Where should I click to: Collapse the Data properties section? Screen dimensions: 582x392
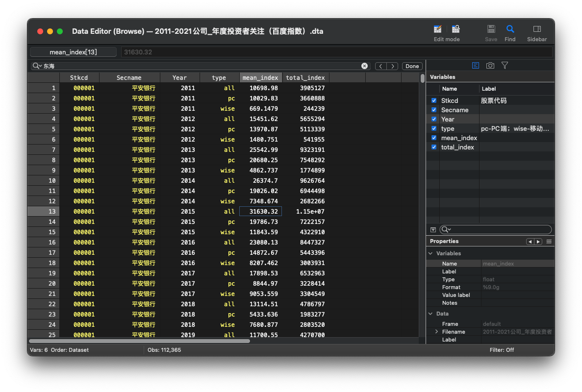click(430, 314)
